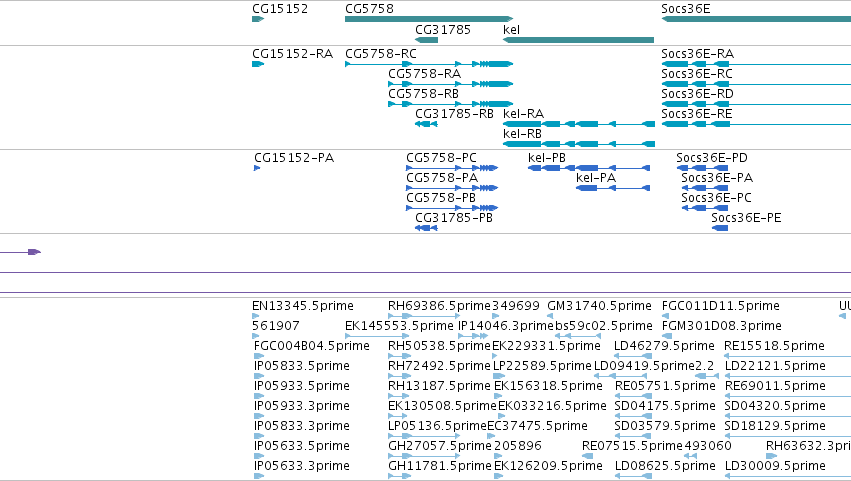
Task: Select EST LP05136.5prime
Action: 437,427
